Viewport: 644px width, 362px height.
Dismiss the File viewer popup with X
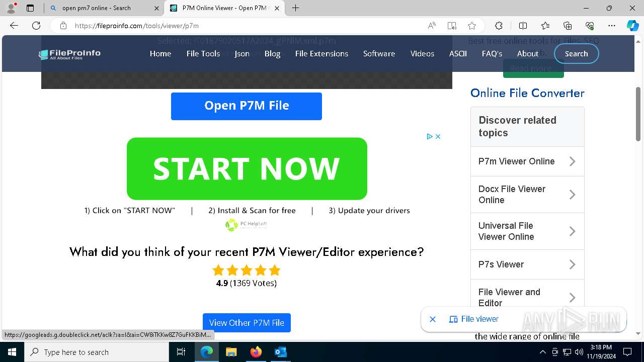pos(433,319)
